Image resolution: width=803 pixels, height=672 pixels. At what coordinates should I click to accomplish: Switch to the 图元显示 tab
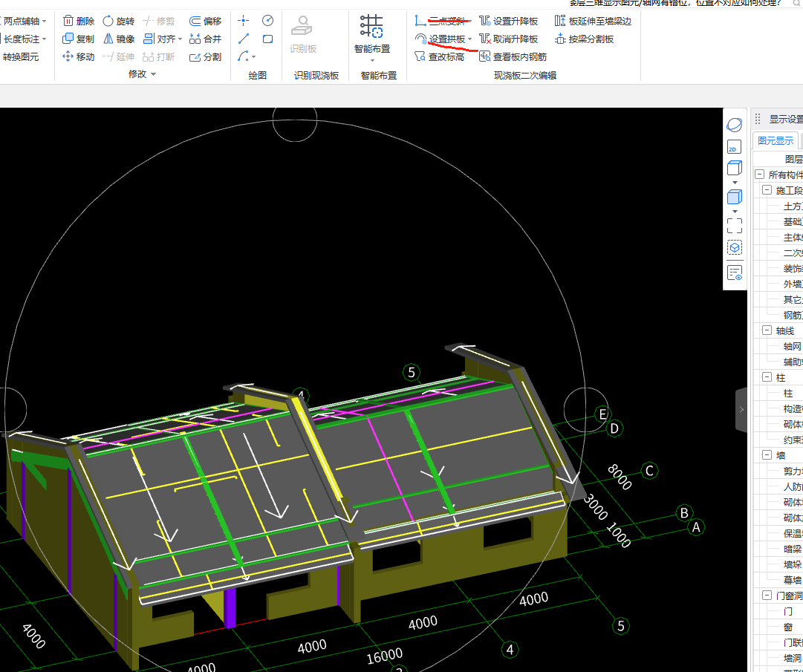click(776, 141)
